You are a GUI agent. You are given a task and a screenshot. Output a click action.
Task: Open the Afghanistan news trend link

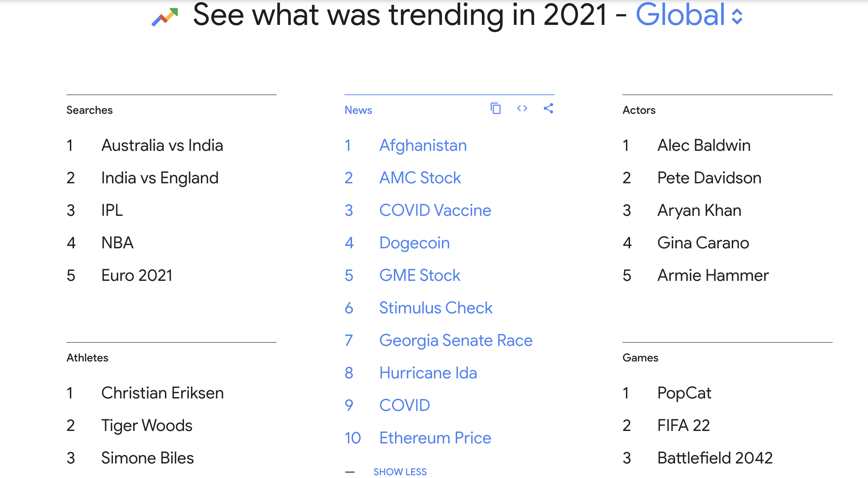click(x=423, y=145)
